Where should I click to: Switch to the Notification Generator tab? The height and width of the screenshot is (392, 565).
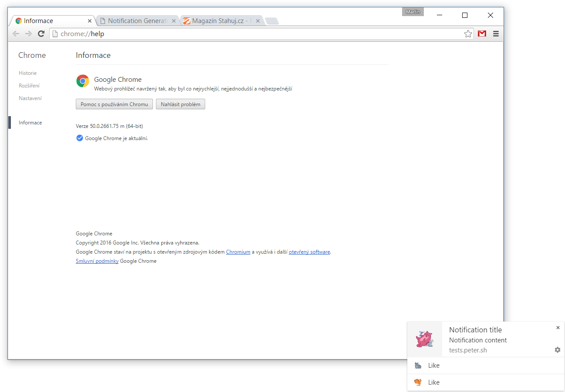137,21
